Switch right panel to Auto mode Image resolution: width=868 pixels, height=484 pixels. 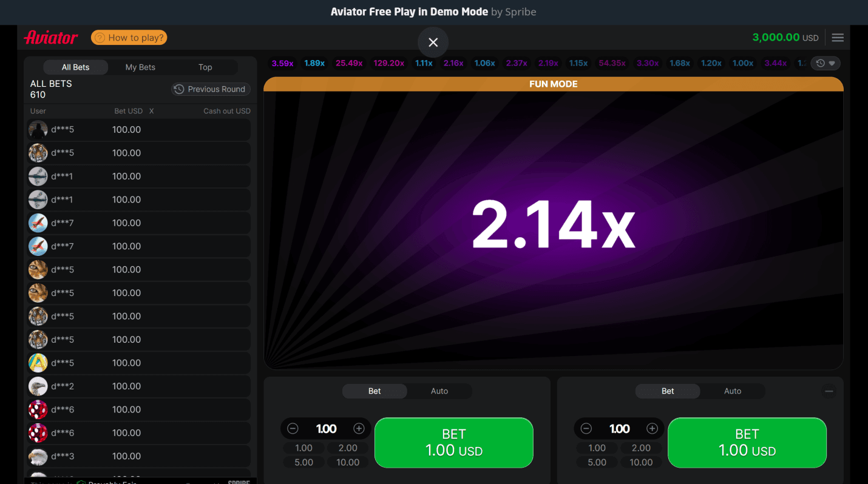pyautogui.click(x=732, y=391)
